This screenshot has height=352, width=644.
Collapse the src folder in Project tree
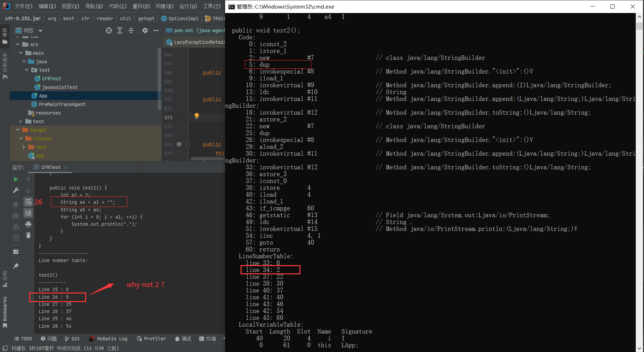tap(18, 44)
